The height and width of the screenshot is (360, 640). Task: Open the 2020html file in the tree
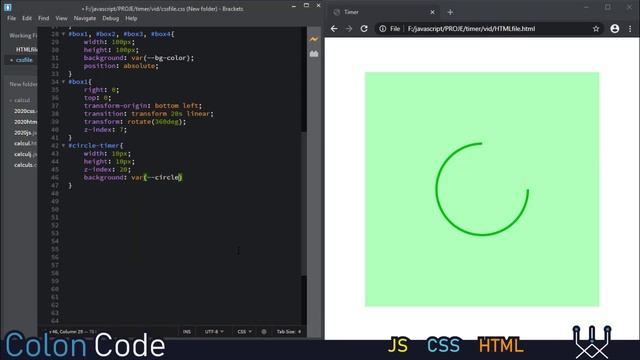pyautogui.click(x=25, y=122)
